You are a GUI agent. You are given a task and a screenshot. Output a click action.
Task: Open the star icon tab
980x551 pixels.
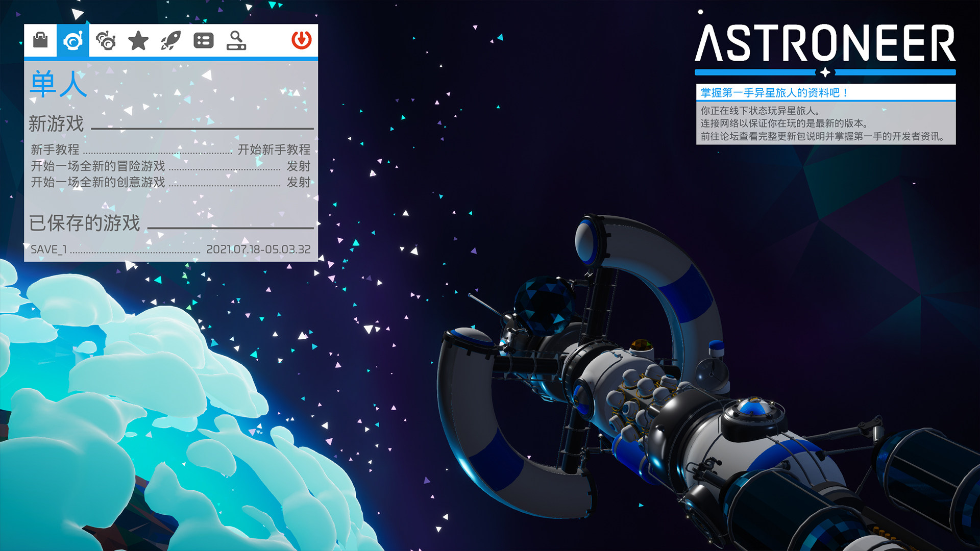click(x=138, y=40)
